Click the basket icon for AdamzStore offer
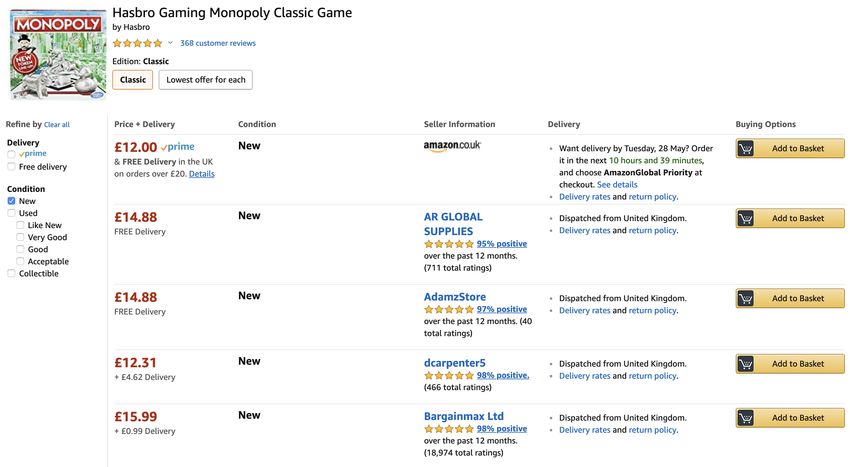This screenshot has height=467, width=850. 745,298
